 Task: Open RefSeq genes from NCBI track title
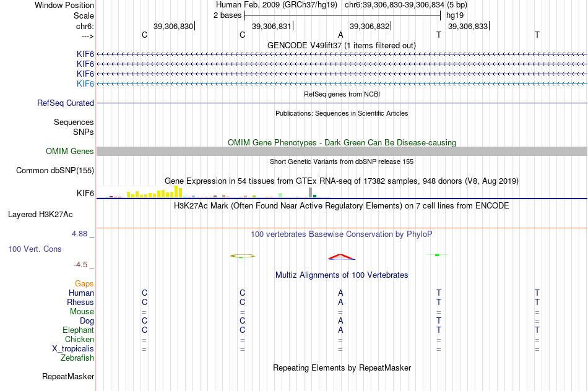pyautogui.click(x=342, y=94)
